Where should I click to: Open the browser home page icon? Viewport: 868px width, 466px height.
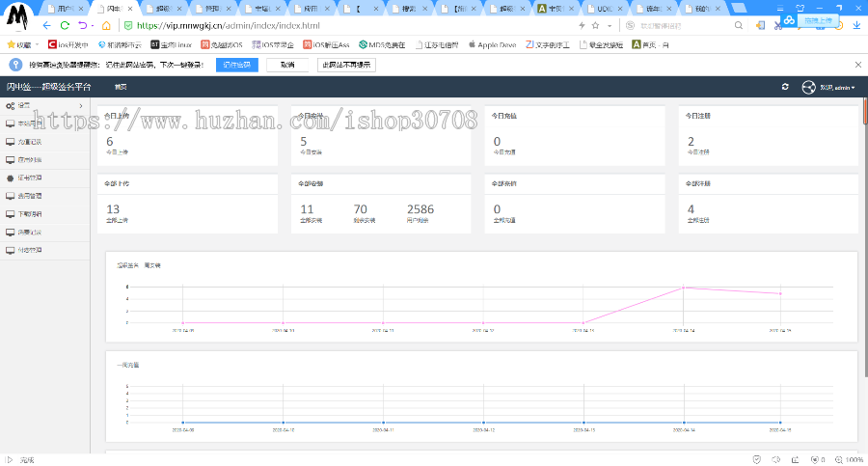[106, 25]
